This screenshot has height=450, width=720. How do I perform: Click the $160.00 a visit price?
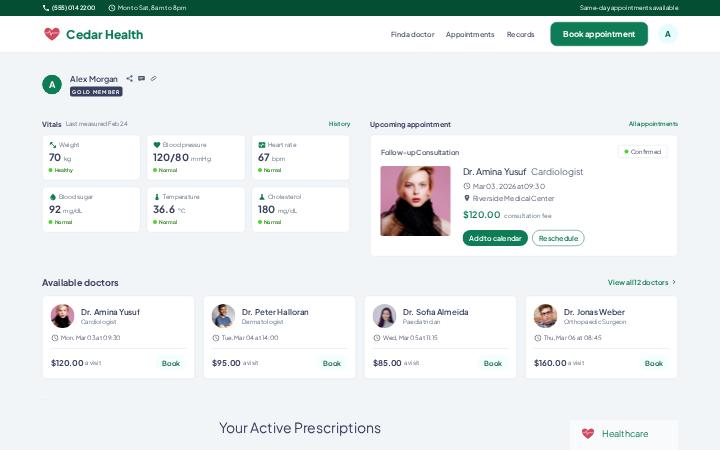tap(559, 363)
